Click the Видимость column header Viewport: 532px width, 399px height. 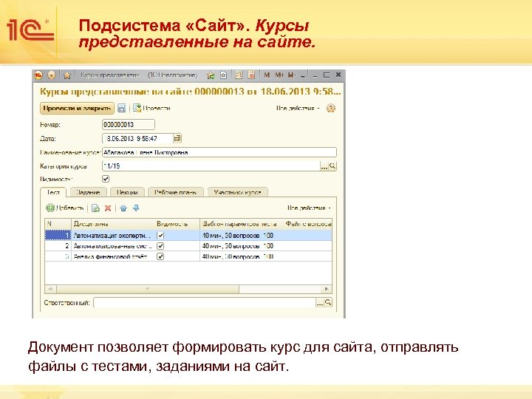177,224
